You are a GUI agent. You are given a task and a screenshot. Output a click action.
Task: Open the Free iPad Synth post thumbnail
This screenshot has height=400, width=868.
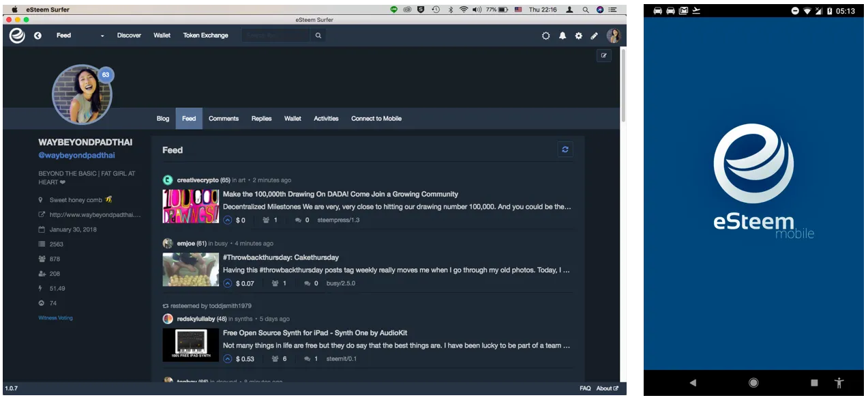(191, 345)
